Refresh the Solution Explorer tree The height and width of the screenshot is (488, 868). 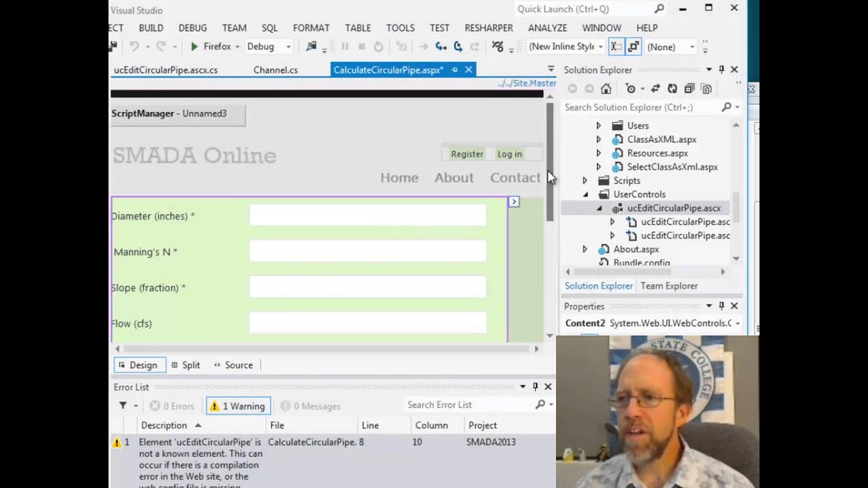(x=672, y=89)
